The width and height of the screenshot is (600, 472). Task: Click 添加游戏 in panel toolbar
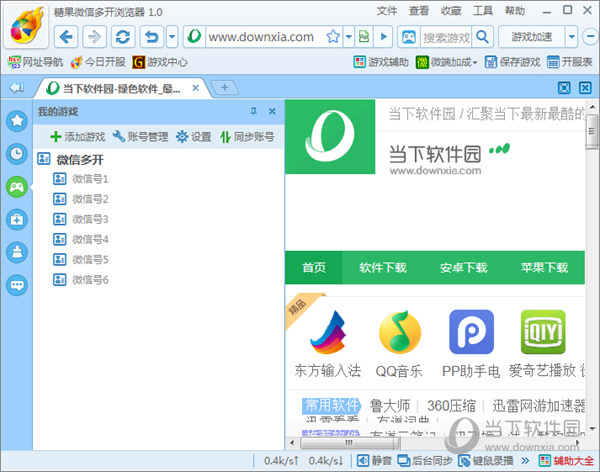pyautogui.click(x=78, y=136)
